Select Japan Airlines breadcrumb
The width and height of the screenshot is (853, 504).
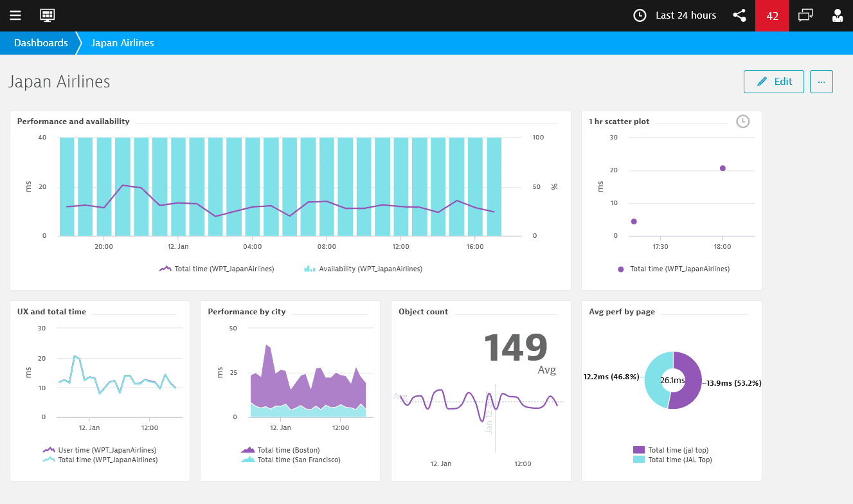123,43
